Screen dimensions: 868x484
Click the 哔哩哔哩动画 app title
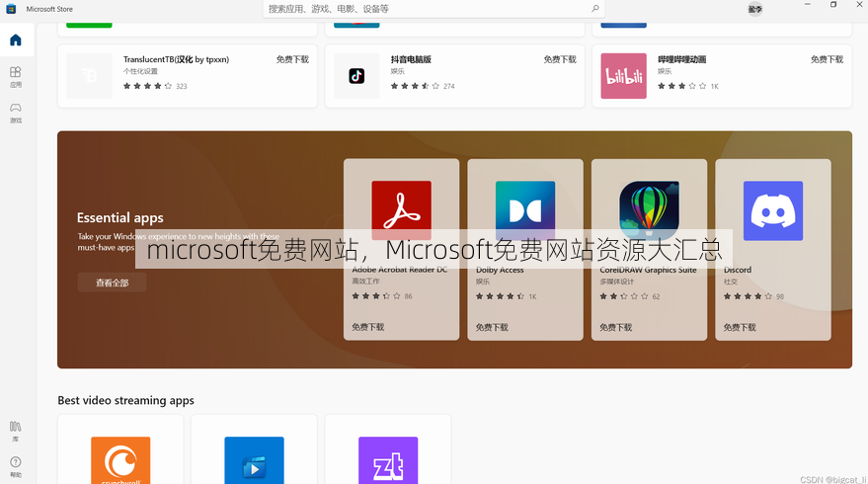[682, 59]
